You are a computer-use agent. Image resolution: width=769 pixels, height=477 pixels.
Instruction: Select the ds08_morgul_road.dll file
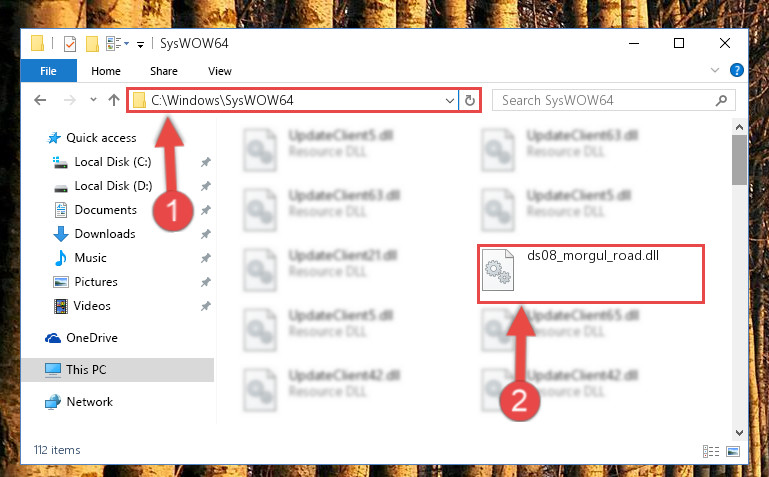pos(591,274)
